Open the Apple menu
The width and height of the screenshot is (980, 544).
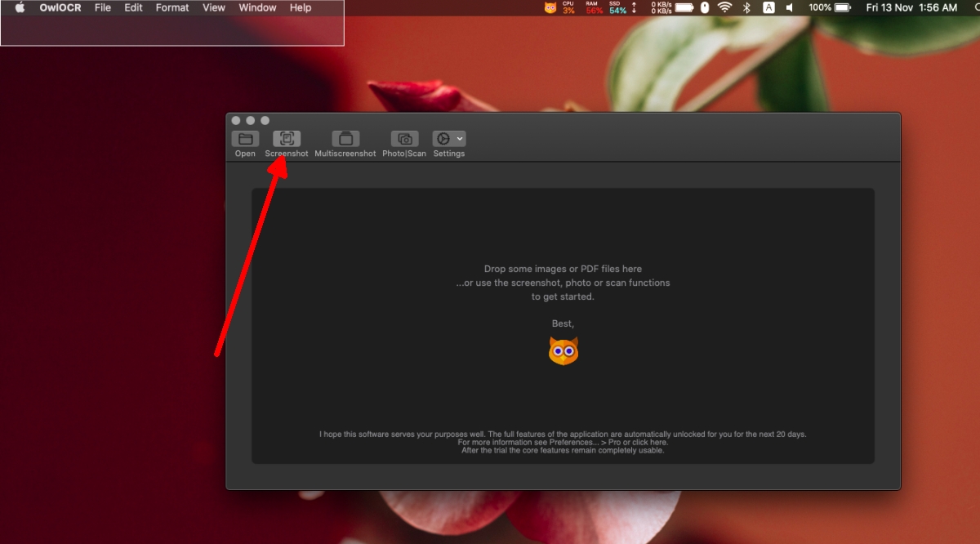(x=20, y=7)
